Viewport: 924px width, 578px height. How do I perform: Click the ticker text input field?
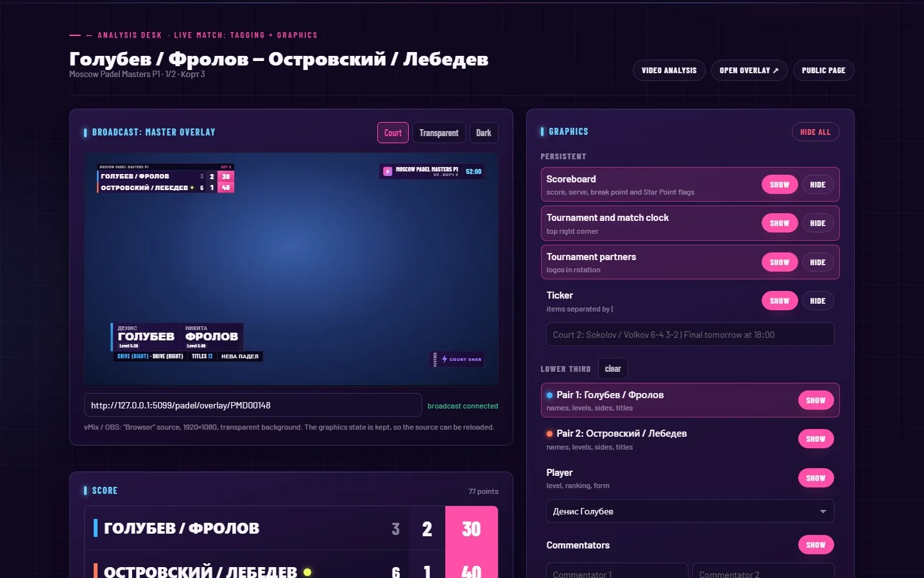pyautogui.click(x=690, y=335)
